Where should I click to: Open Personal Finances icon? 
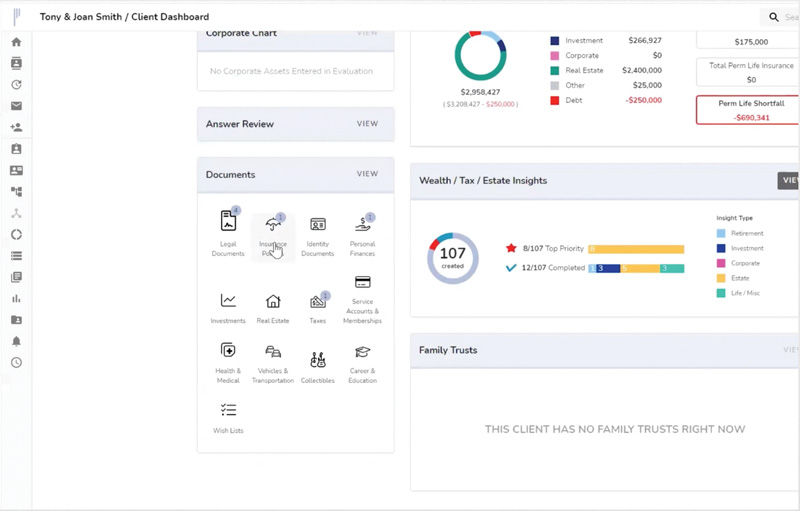(363, 224)
